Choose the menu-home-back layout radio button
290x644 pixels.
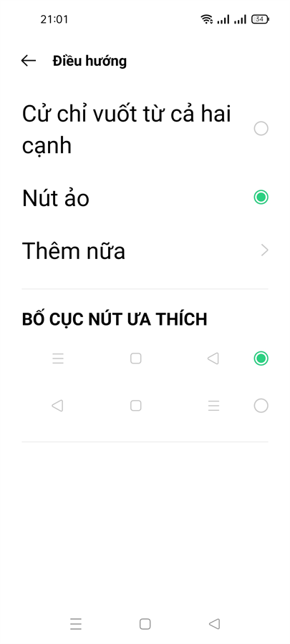pos(261,358)
